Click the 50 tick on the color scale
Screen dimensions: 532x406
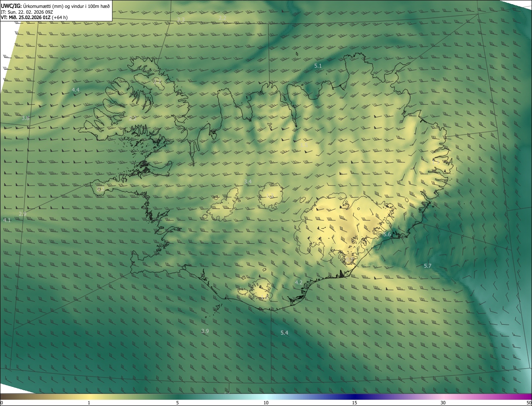(x=529, y=403)
